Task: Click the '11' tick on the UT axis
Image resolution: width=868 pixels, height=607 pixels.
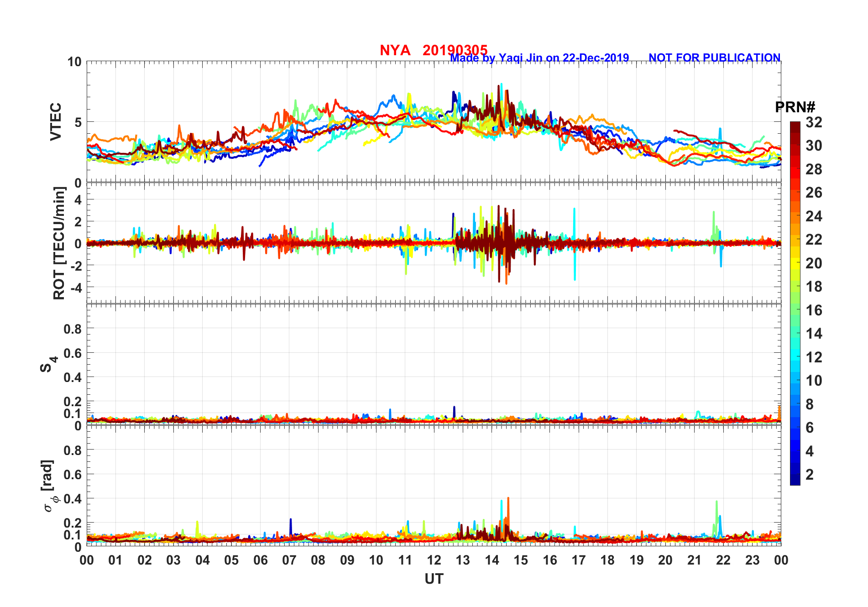Action: 405,560
